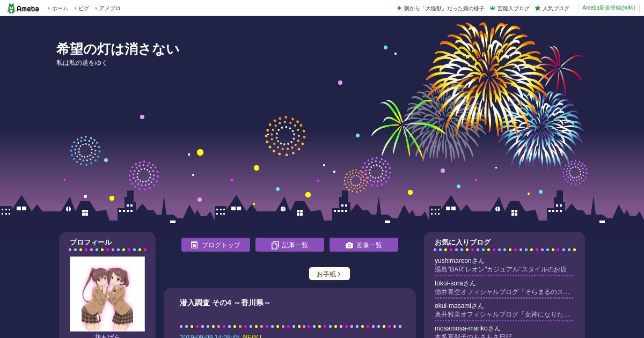Open article 潜入調査 その4 ～香川県～
Viewport: 644px width, 338px height.
point(225,303)
